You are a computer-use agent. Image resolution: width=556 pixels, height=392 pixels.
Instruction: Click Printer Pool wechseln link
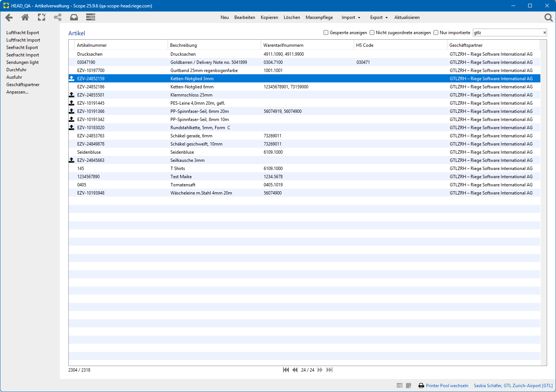coord(447,386)
